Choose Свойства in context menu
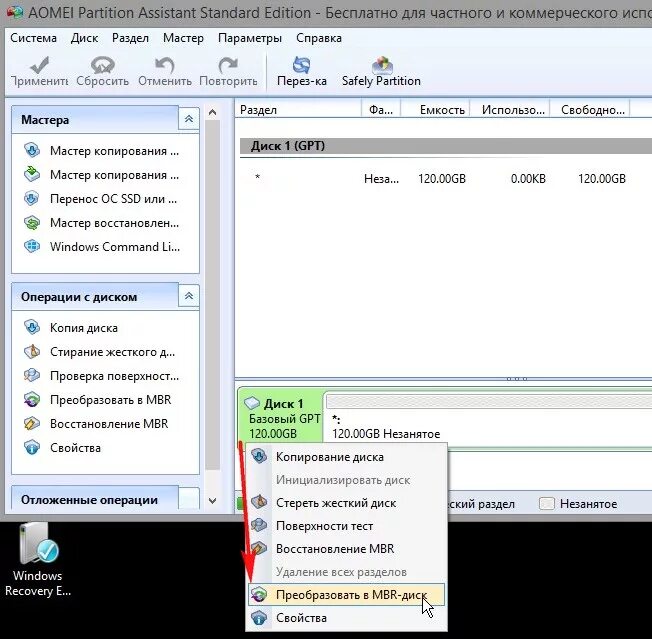Image resolution: width=652 pixels, height=639 pixels. (346, 618)
